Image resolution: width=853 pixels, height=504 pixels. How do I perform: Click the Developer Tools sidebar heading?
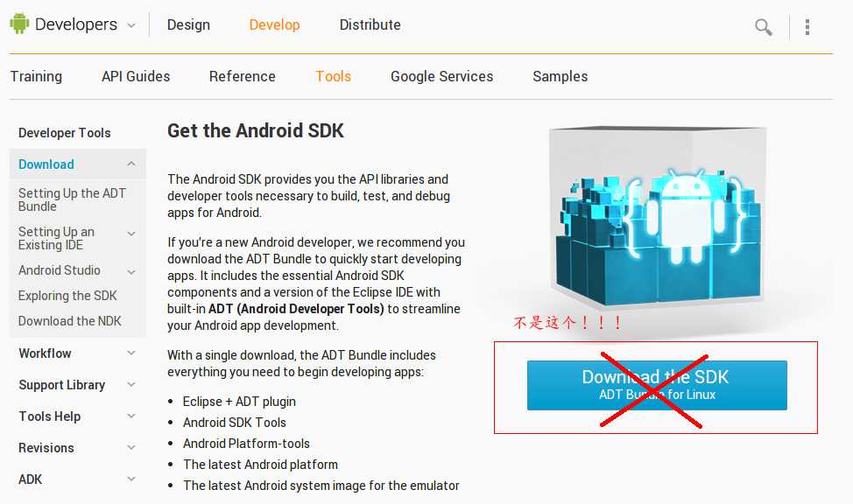[x=64, y=133]
